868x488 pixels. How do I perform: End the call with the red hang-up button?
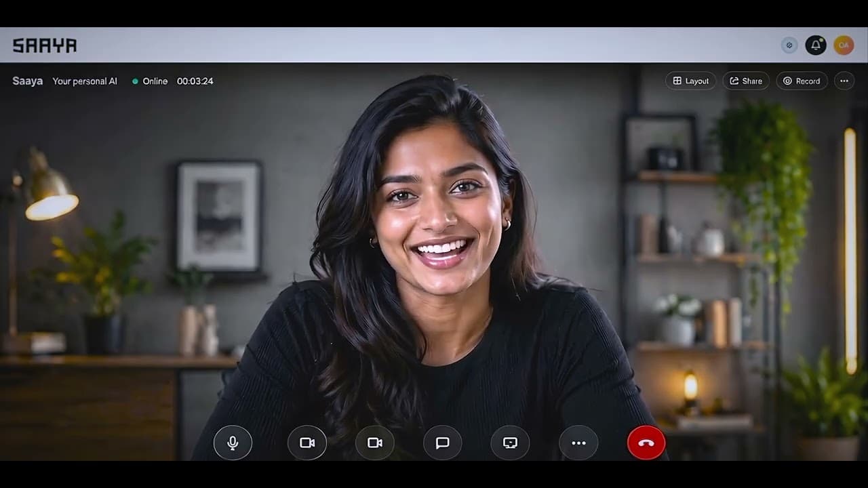tap(646, 443)
